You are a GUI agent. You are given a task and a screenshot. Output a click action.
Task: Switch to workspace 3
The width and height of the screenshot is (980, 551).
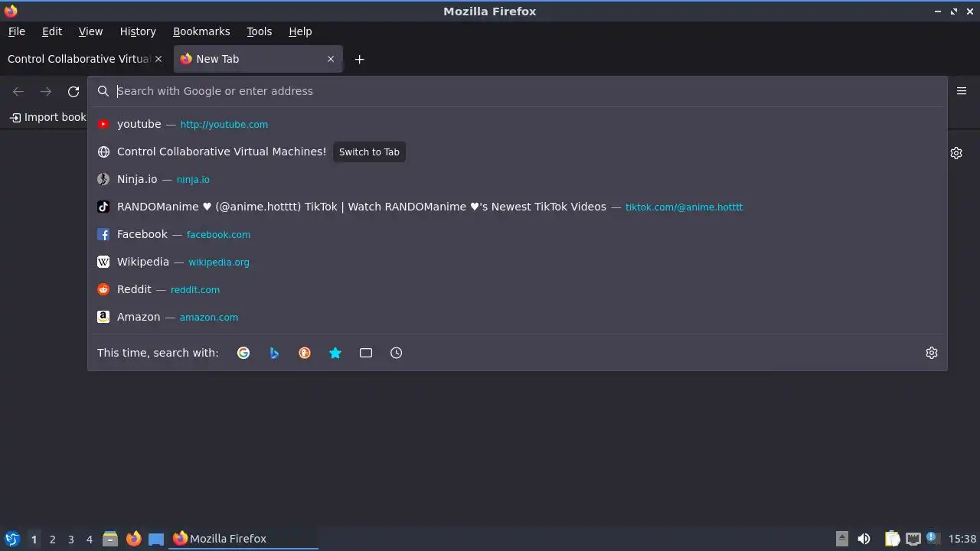click(x=71, y=540)
